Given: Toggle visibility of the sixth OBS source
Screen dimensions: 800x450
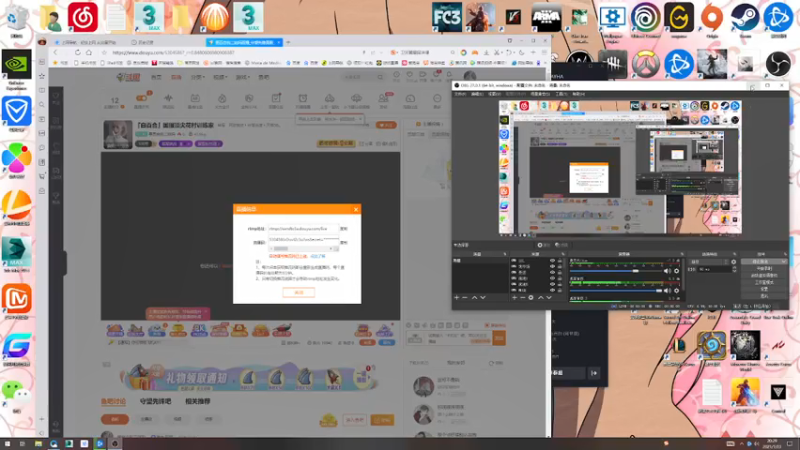Looking at the screenshot, I should 553,290.
